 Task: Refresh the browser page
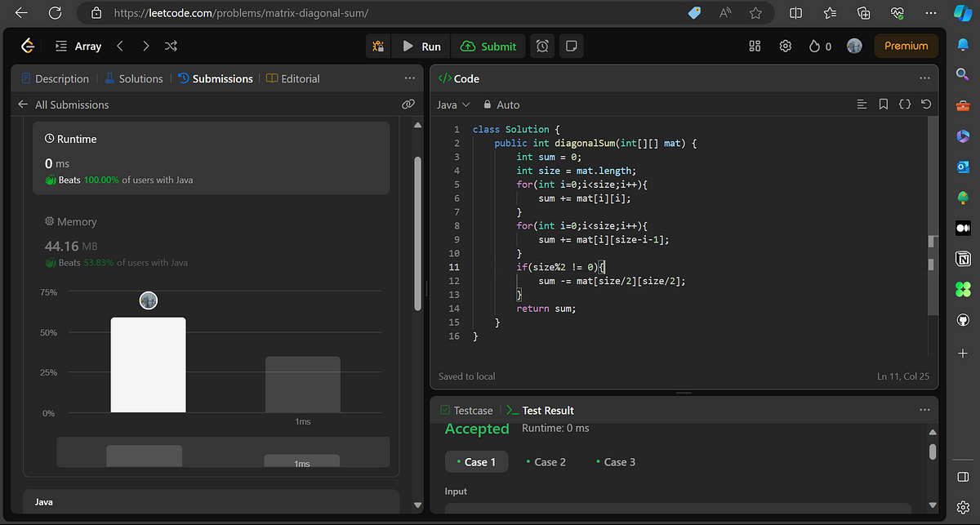click(x=56, y=13)
